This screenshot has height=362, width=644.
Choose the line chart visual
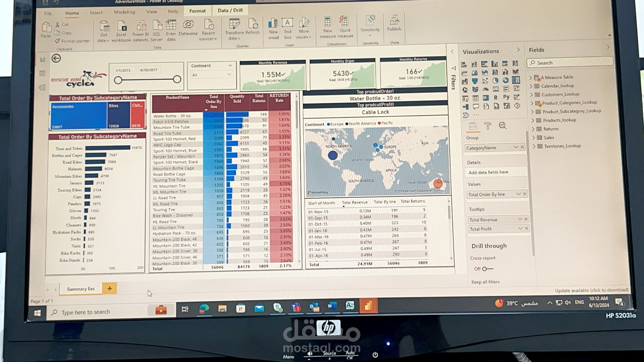[x=464, y=73]
